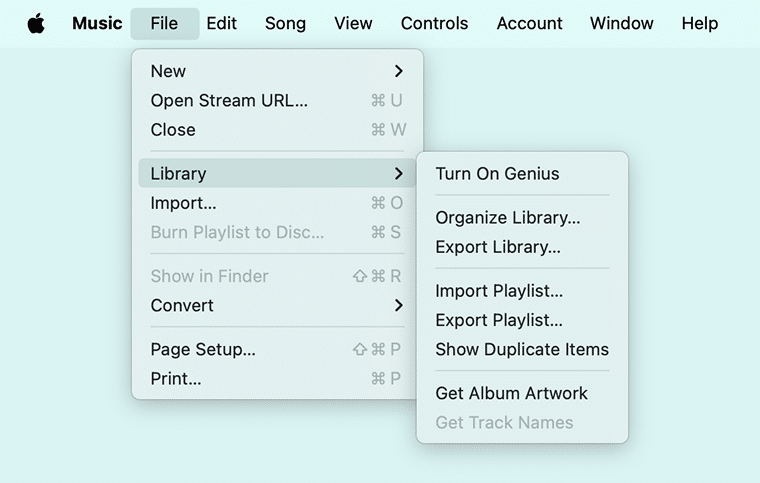Open the Controls menu

434,23
